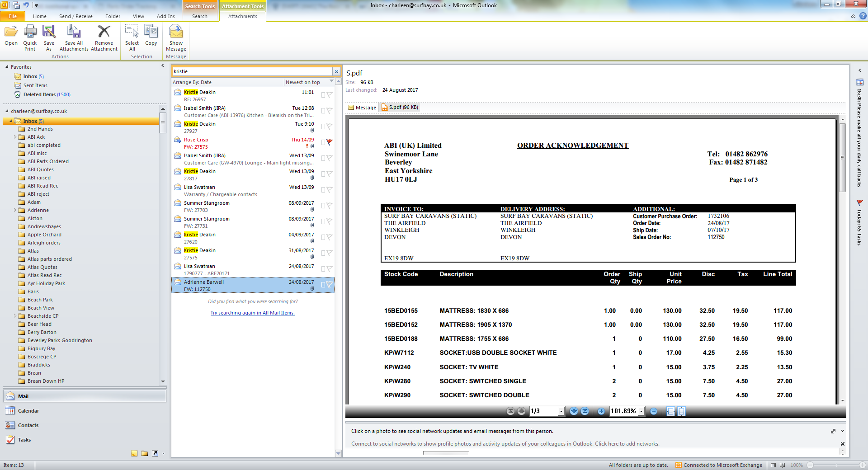Open the Send / Receive ribbon tab
868x470 pixels.
tap(75, 16)
